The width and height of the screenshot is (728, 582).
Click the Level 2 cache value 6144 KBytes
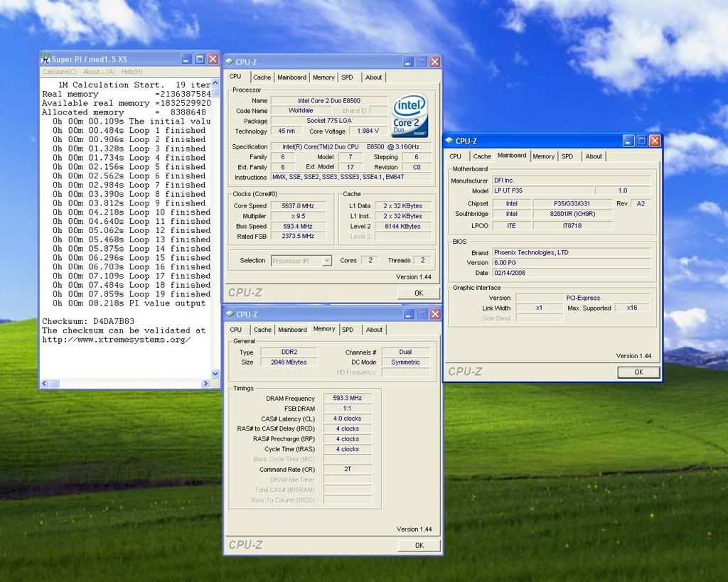[x=402, y=226]
